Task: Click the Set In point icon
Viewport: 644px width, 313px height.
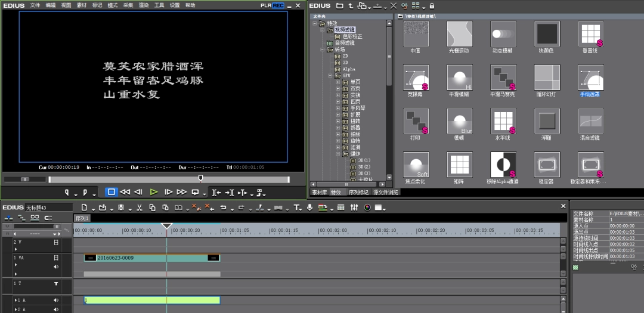Action: click(67, 192)
